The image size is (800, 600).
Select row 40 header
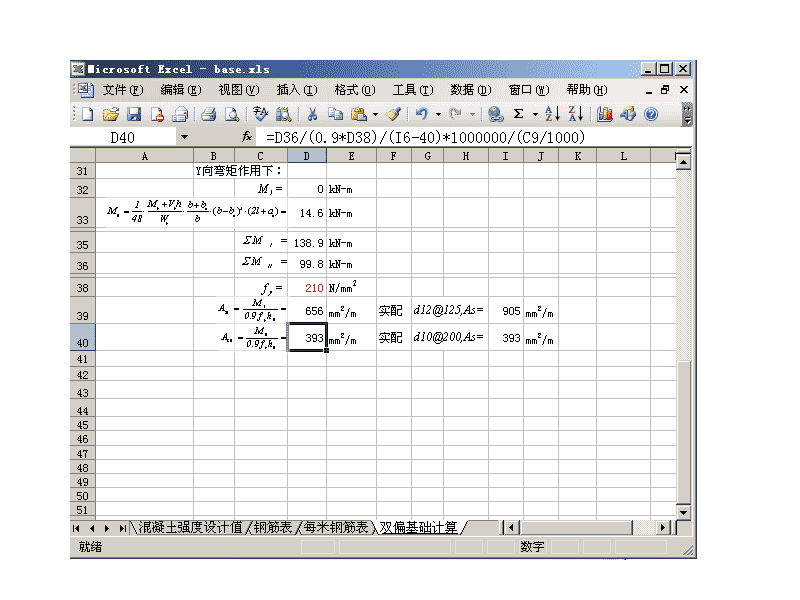point(83,337)
